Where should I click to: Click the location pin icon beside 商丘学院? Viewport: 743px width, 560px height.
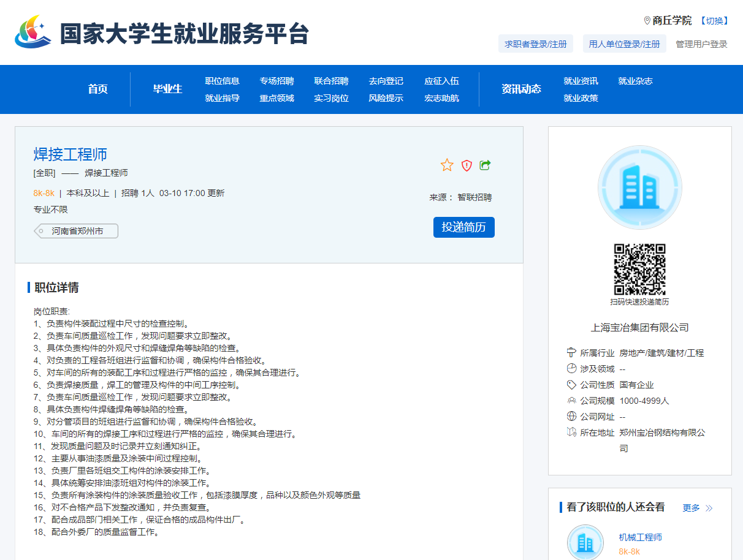point(647,20)
